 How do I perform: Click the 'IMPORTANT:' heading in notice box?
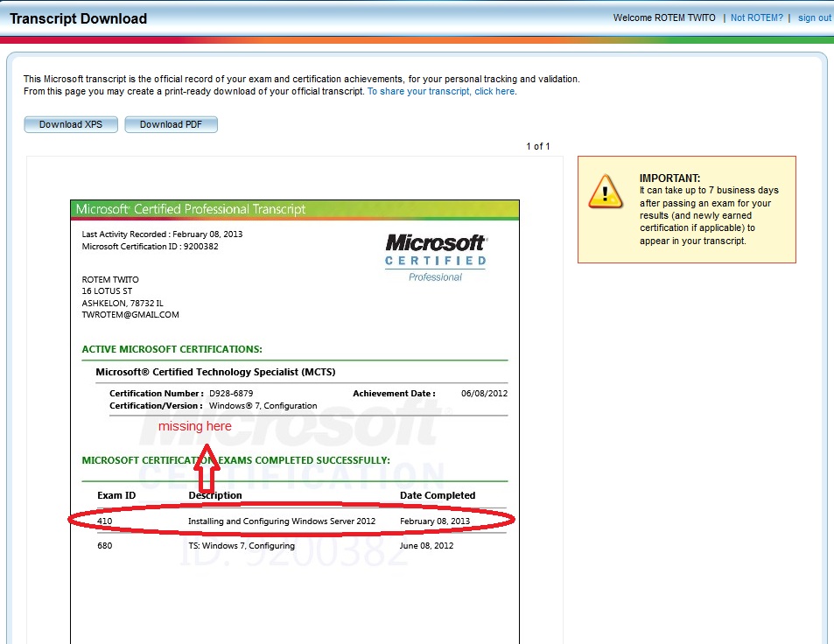(x=669, y=178)
